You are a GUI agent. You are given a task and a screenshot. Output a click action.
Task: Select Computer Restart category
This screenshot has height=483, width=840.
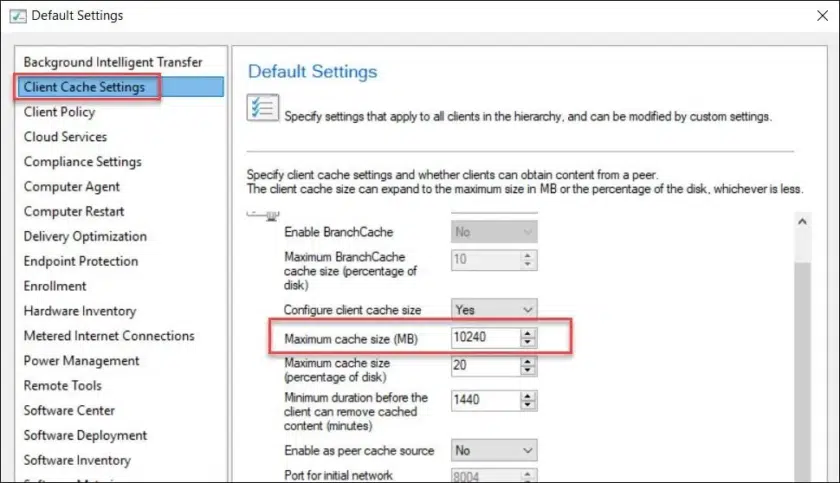(x=74, y=212)
